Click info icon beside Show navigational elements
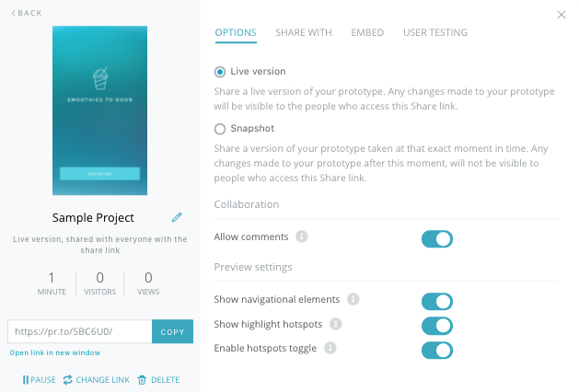This screenshot has width=579, height=392. point(353,299)
